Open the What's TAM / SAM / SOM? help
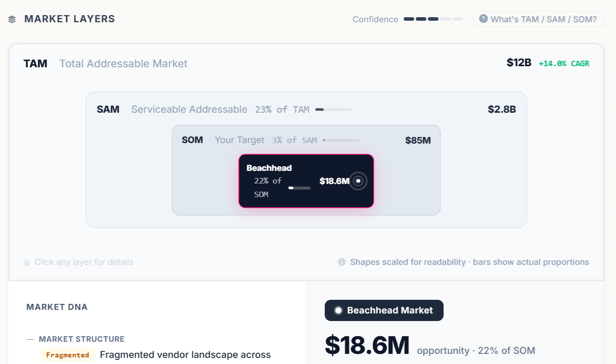The image size is (616, 364). (x=539, y=19)
